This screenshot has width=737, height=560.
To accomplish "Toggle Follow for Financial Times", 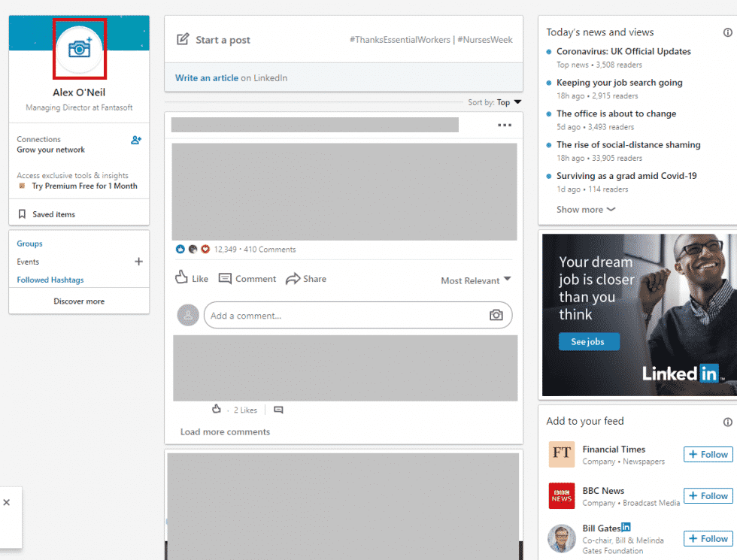I will pos(707,454).
